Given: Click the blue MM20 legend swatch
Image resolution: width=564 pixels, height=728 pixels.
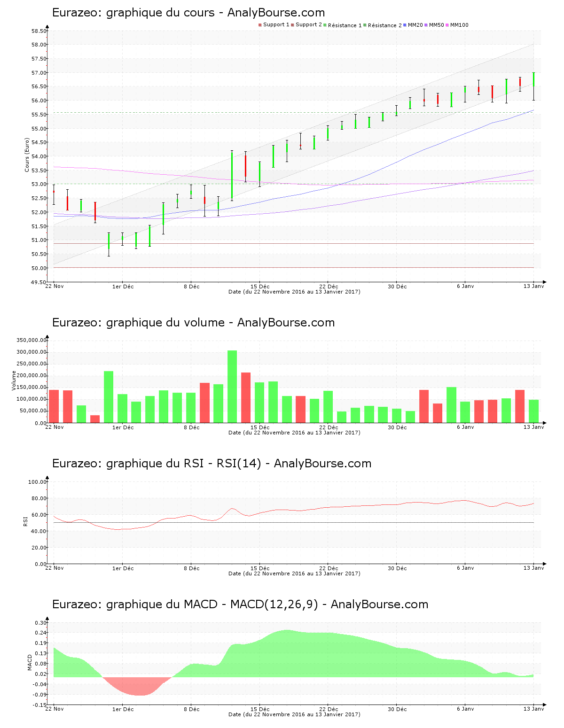Looking at the screenshot, I should (x=405, y=25).
